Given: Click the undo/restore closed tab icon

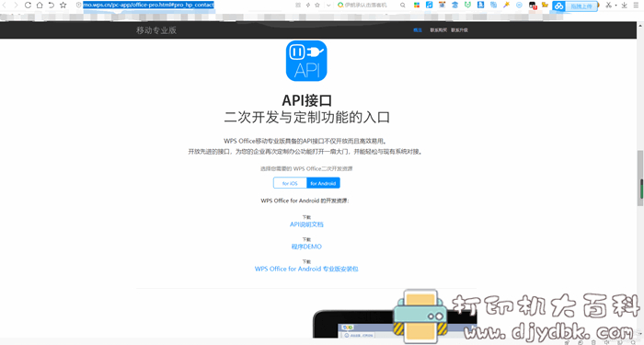Looking at the screenshot, I should [51, 5].
